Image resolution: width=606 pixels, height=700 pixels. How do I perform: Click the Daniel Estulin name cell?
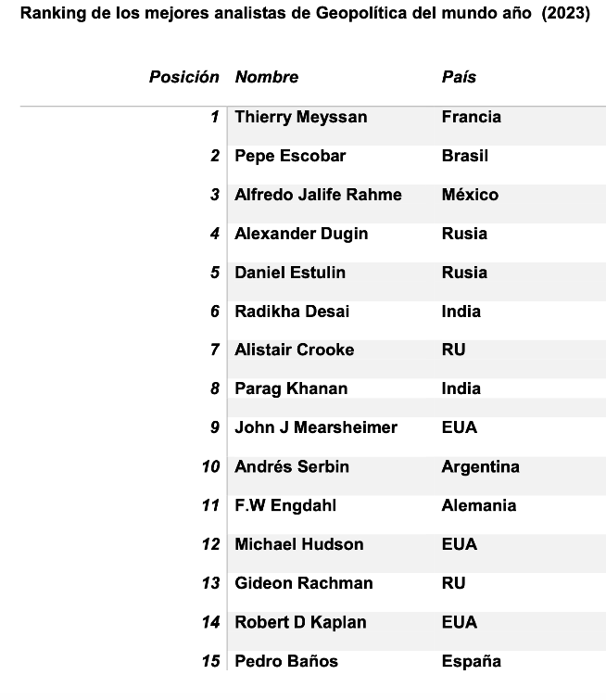click(x=289, y=273)
